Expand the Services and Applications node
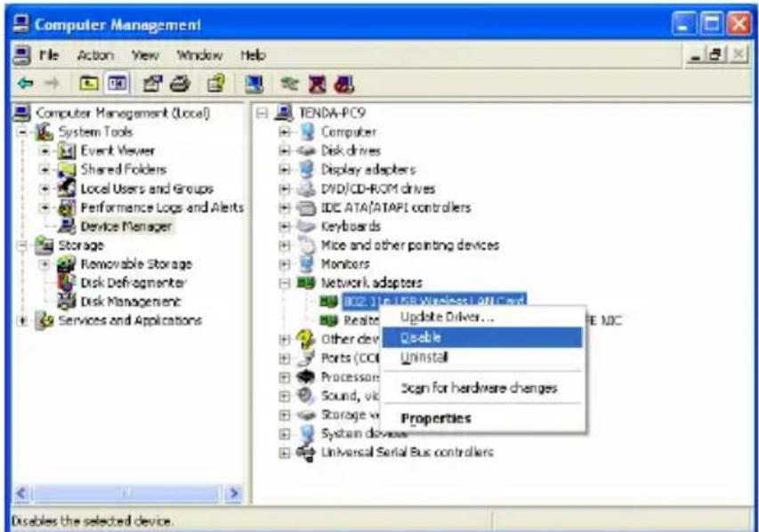The image size is (759, 532). point(22,320)
